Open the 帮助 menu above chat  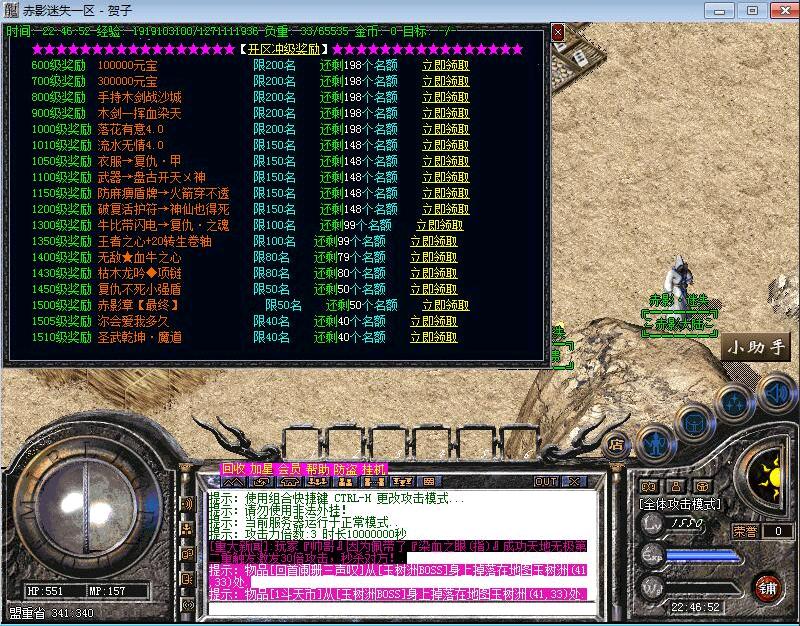[x=318, y=469]
